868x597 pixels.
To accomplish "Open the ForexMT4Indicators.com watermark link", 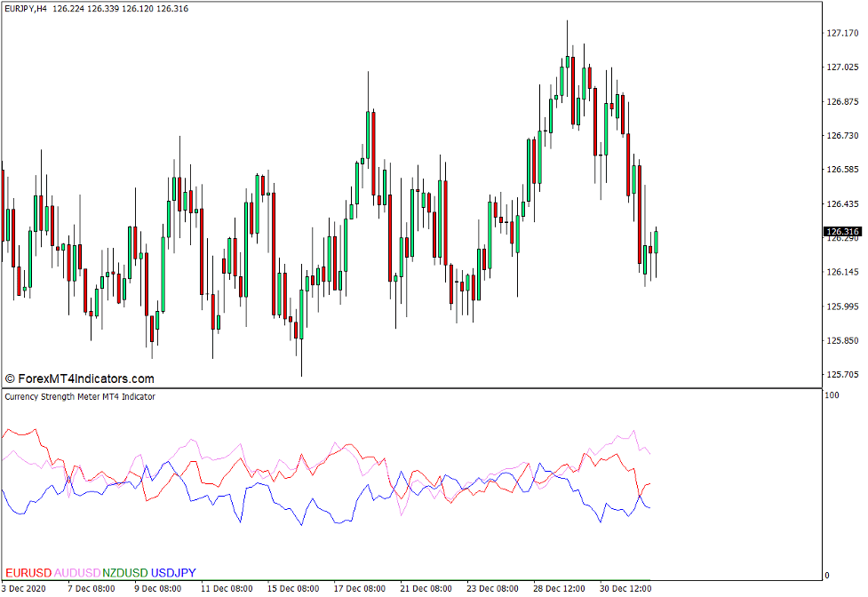I will pos(80,378).
